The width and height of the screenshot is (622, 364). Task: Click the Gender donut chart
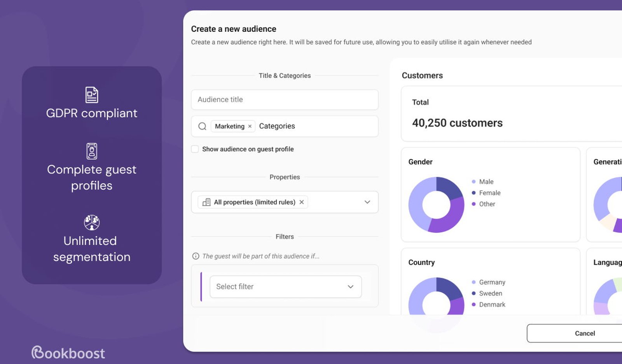(436, 205)
